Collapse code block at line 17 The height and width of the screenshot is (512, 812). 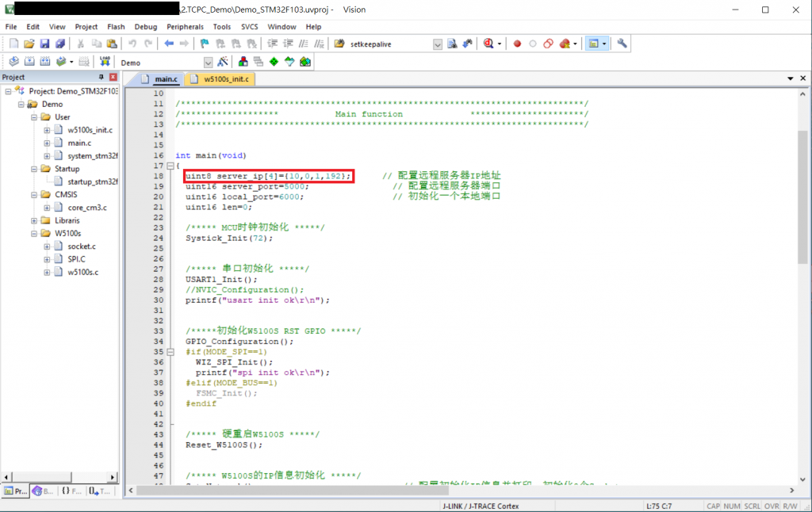[170, 166]
